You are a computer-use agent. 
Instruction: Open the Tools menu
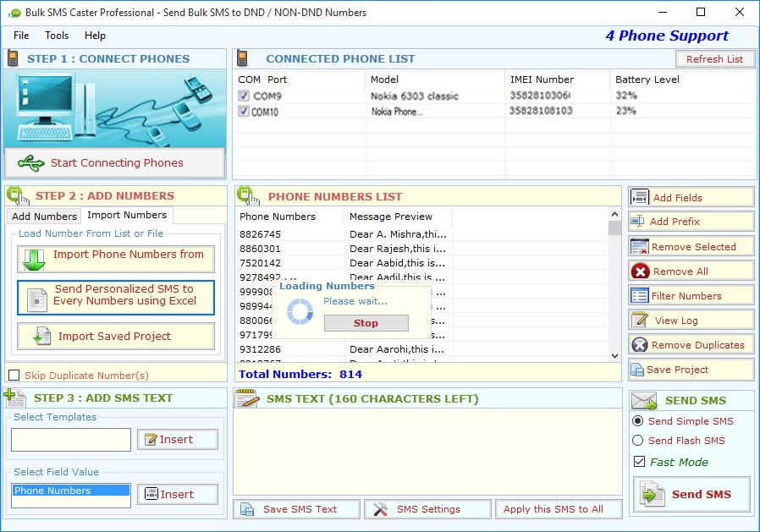pos(57,36)
